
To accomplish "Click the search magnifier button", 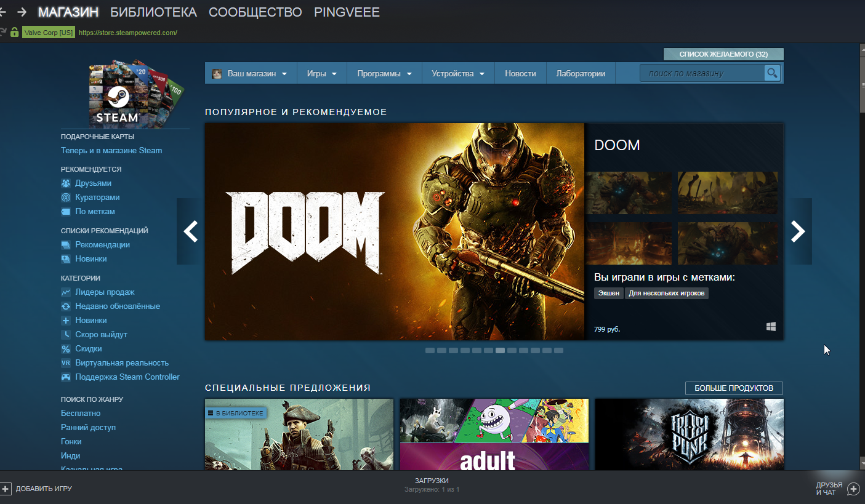I will (x=772, y=73).
